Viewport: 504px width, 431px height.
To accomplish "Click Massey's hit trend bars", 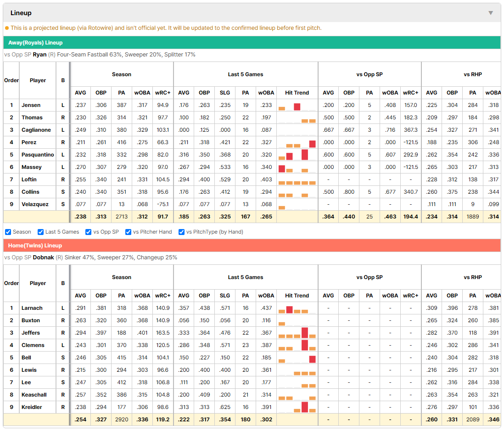I will [297, 168].
